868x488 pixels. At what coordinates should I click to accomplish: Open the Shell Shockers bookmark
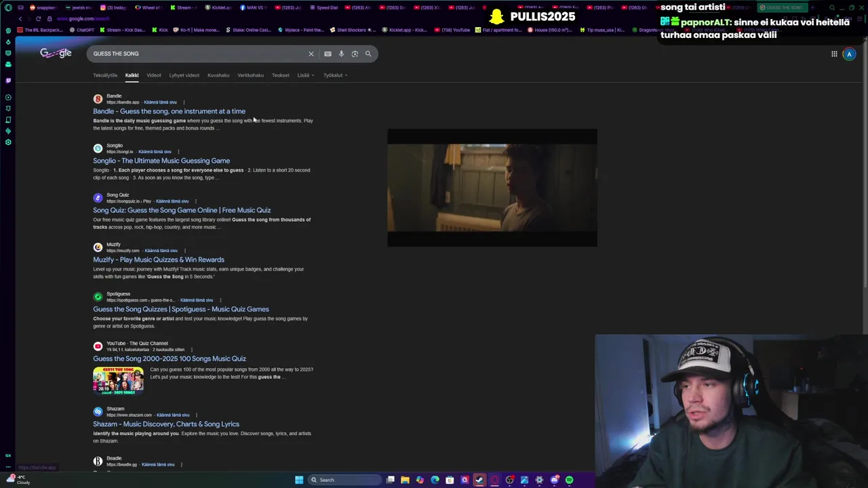(x=351, y=30)
